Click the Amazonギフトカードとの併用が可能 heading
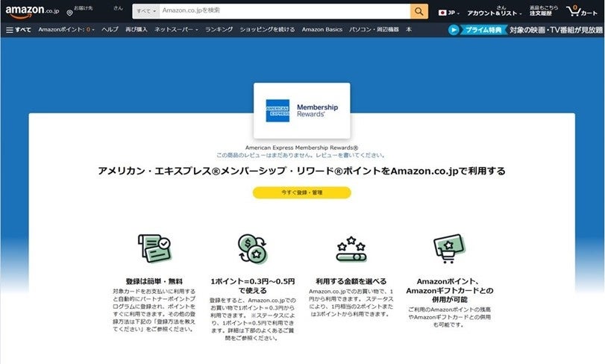605x364 pixels. click(450, 290)
